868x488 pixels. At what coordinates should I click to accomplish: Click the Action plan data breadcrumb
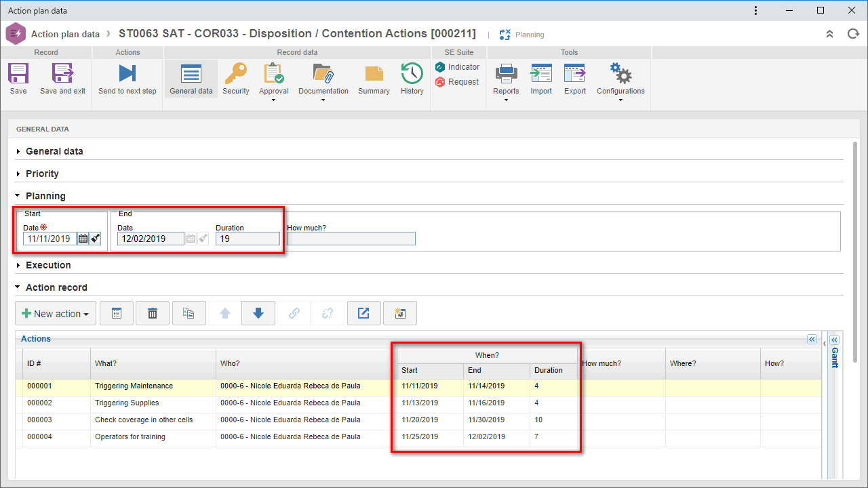click(65, 34)
